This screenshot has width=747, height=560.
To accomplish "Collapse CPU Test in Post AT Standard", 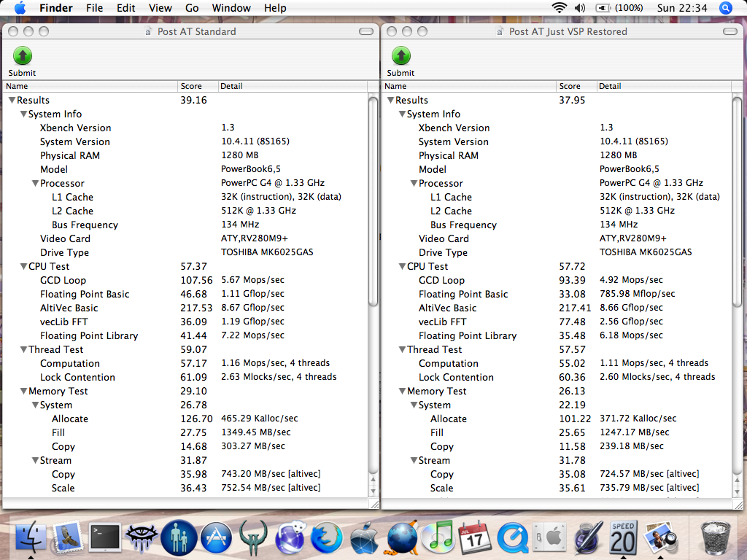I will pyautogui.click(x=23, y=266).
